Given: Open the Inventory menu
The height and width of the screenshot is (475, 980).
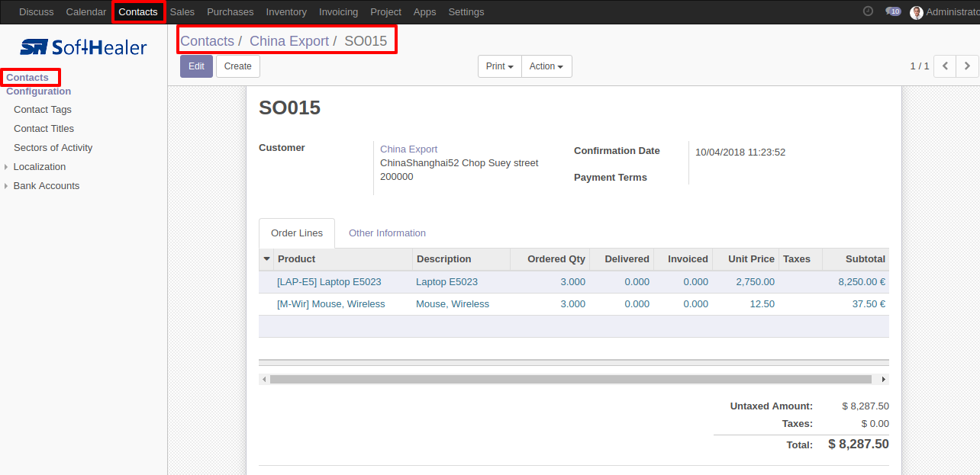Looking at the screenshot, I should pos(286,12).
